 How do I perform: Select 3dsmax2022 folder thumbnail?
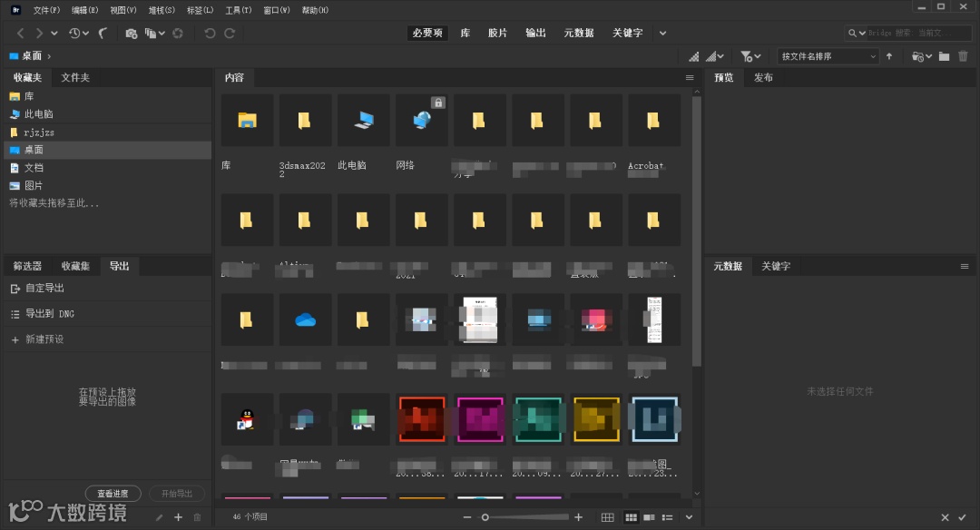(305, 120)
